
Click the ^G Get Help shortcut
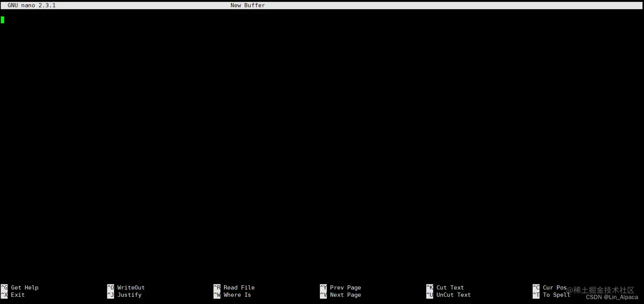click(20, 287)
